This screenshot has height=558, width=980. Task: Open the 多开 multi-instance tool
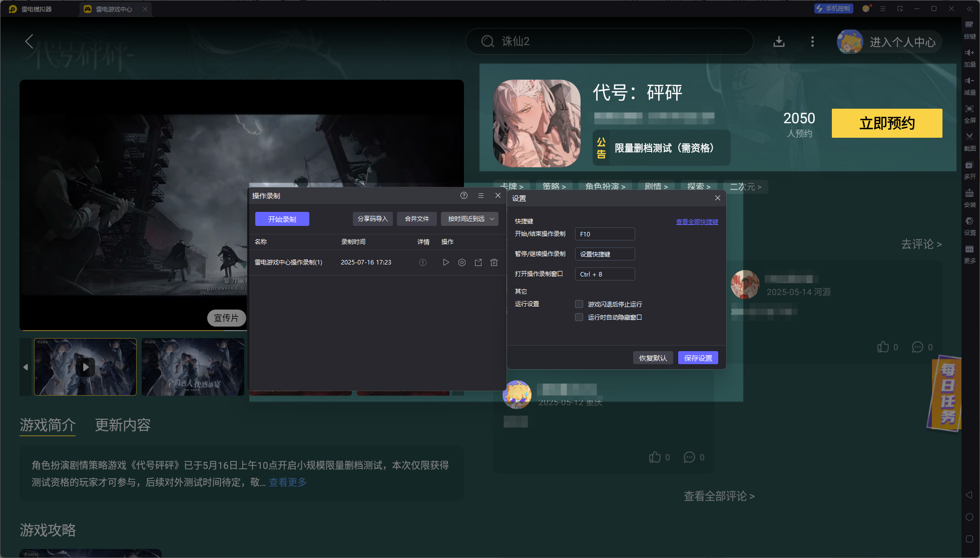pos(969,169)
